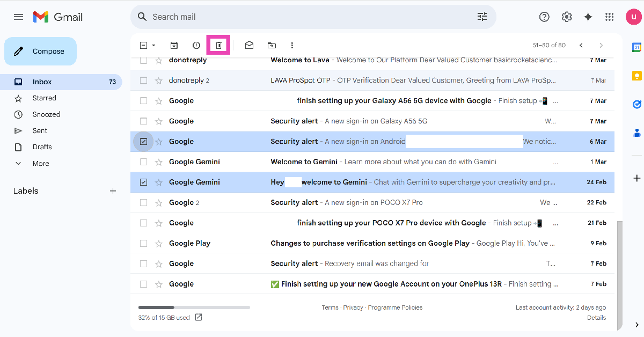Open the Gemini sparkle icon
Image resolution: width=644 pixels, height=337 pixels.
(x=588, y=17)
